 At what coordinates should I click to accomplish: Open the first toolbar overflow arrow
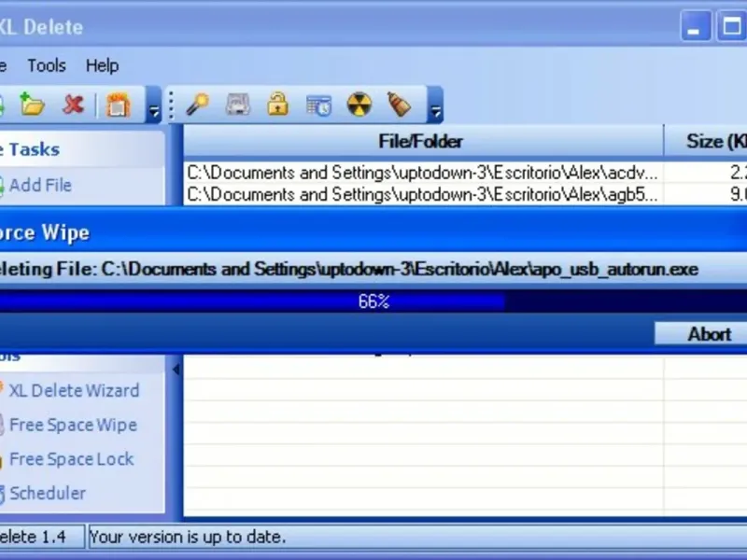pyautogui.click(x=154, y=105)
